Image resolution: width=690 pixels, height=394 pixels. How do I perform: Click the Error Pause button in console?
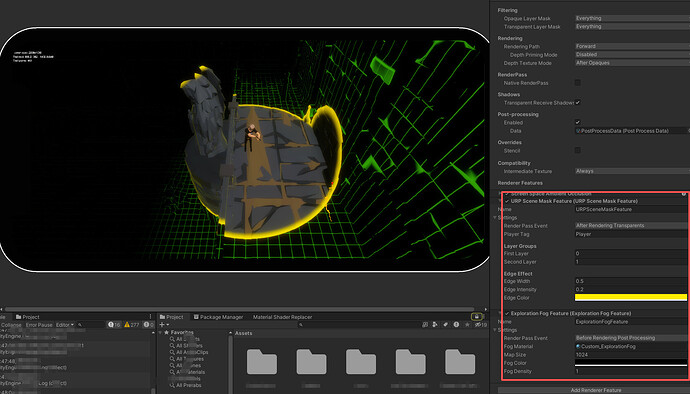tap(39, 325)
